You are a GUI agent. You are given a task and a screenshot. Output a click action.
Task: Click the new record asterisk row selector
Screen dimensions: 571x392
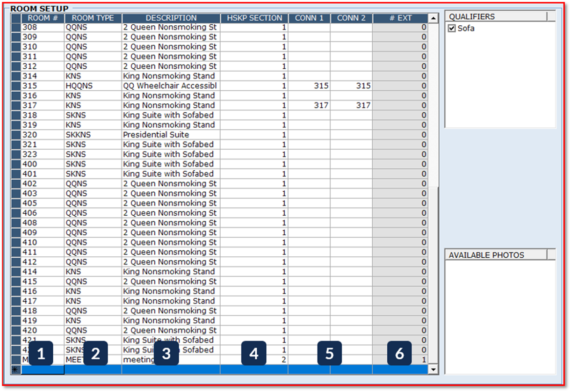pos(15,369)
